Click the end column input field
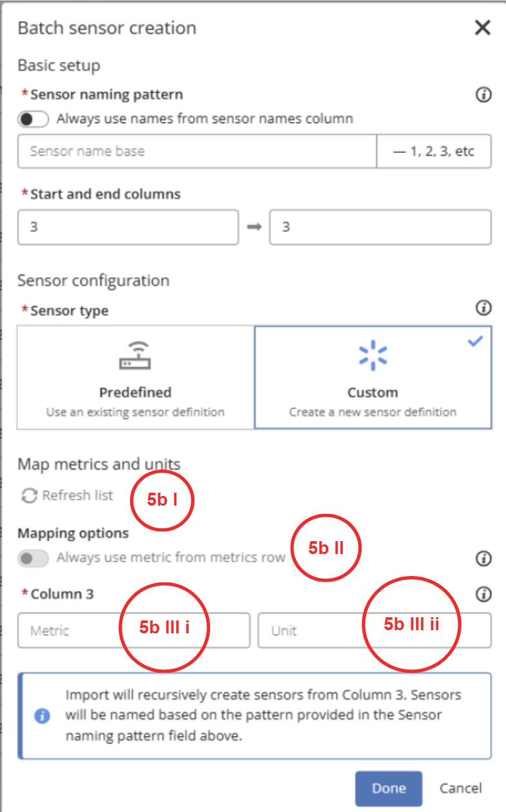Viewport: 506px width, 812px height. (380, 228)
